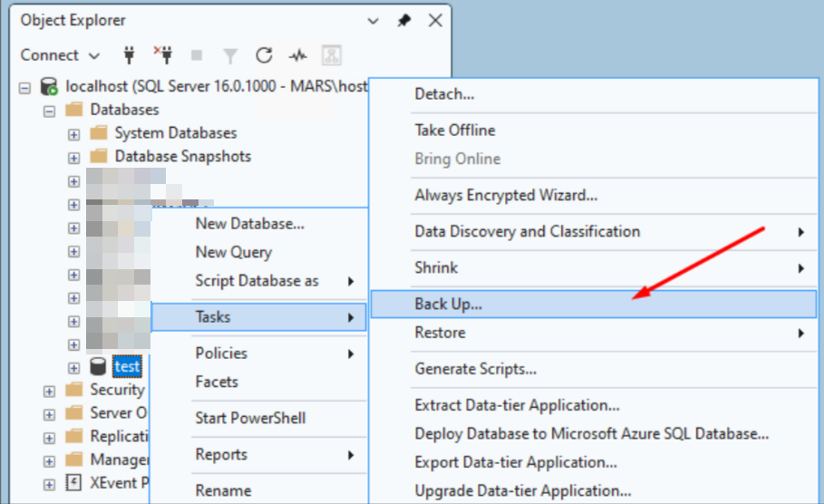This screenshot has width=824, height=504.
Task: Expand the Database Snapshots node
Action: (x=73, y=157)
